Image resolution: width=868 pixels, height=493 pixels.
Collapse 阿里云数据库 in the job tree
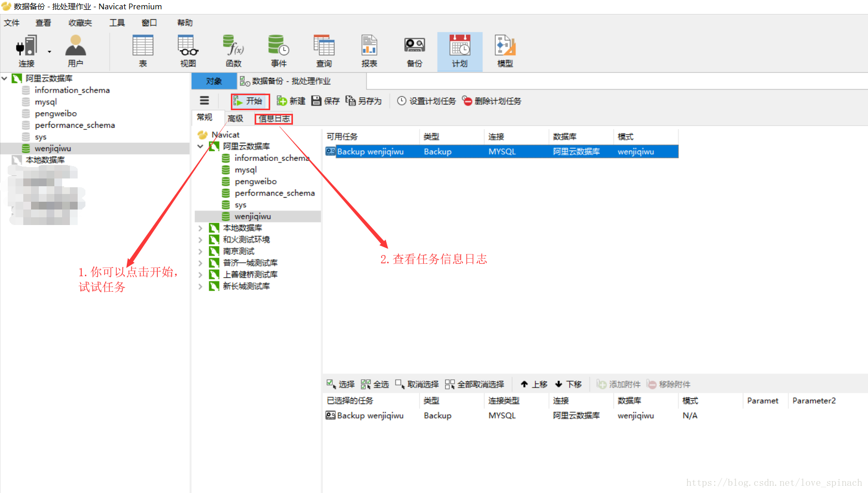(x=200, y=146)
